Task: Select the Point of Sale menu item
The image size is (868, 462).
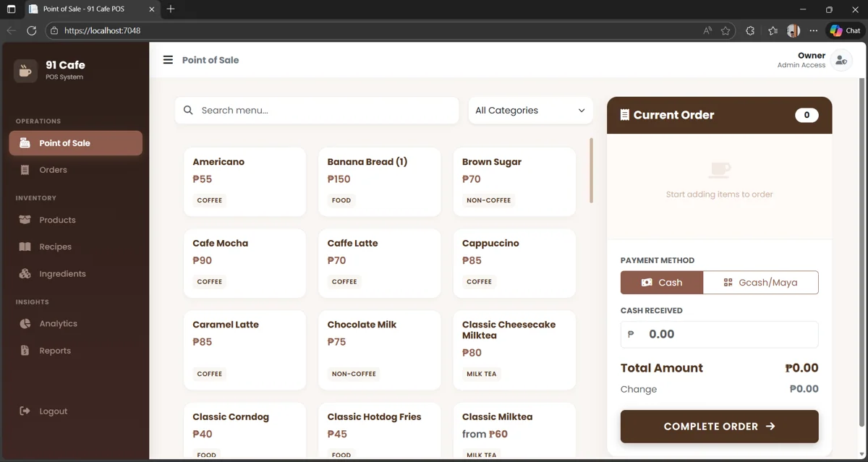Action: (x=75, y=143)
